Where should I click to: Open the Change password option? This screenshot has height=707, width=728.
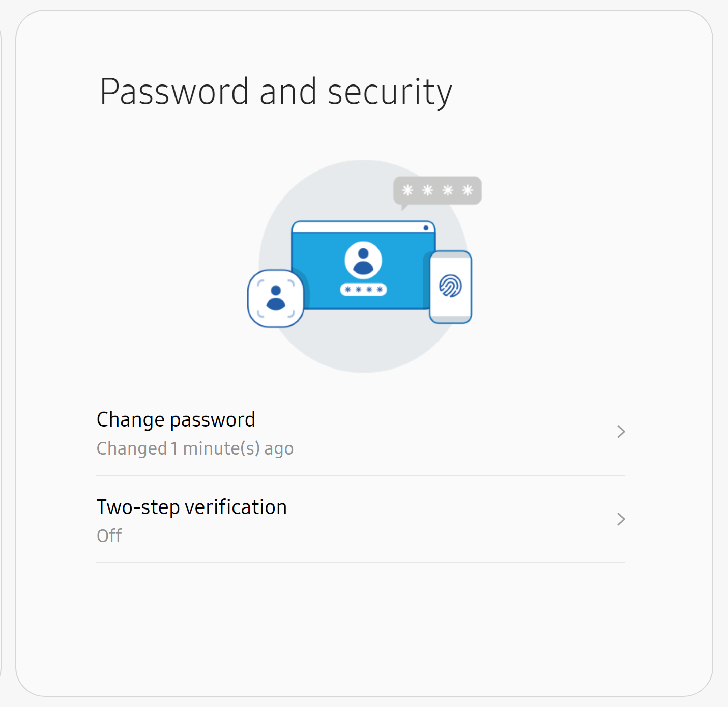tap(361, 432)
